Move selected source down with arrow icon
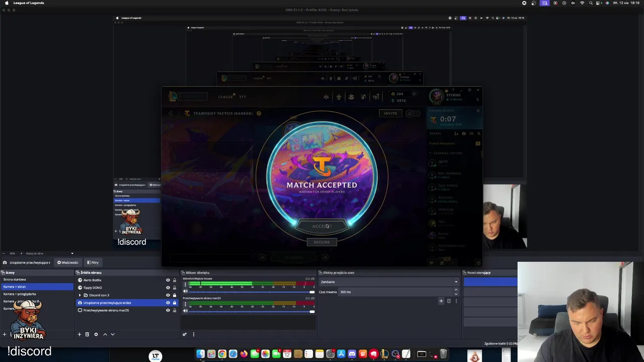This screenshot has width=644, height=362. tap(113, 334)
